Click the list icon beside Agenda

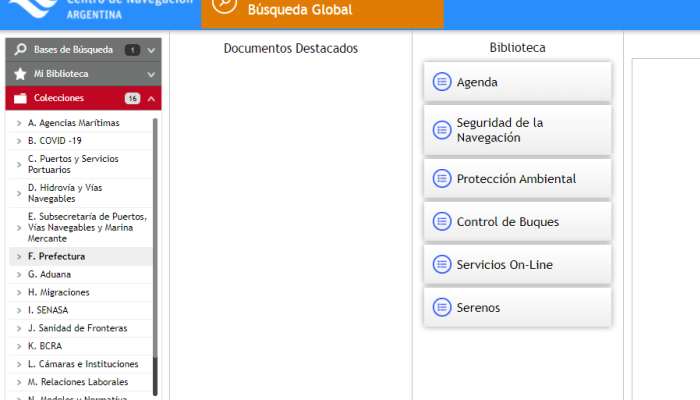442,82
